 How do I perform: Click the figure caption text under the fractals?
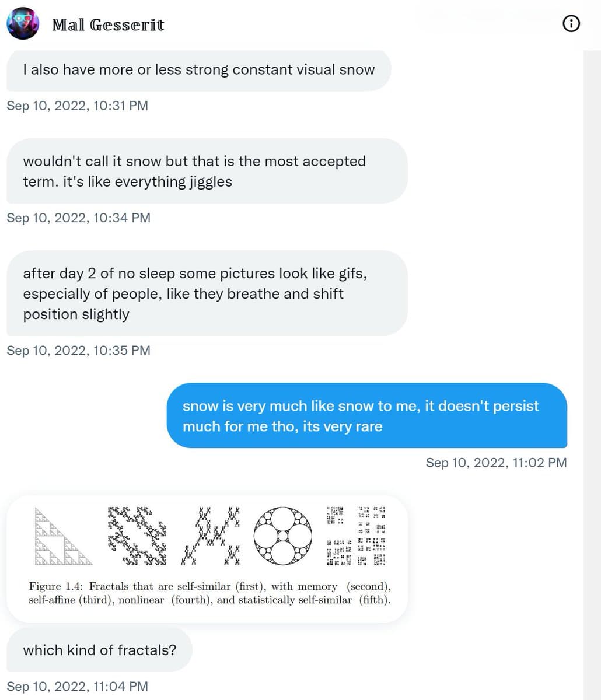210,593
